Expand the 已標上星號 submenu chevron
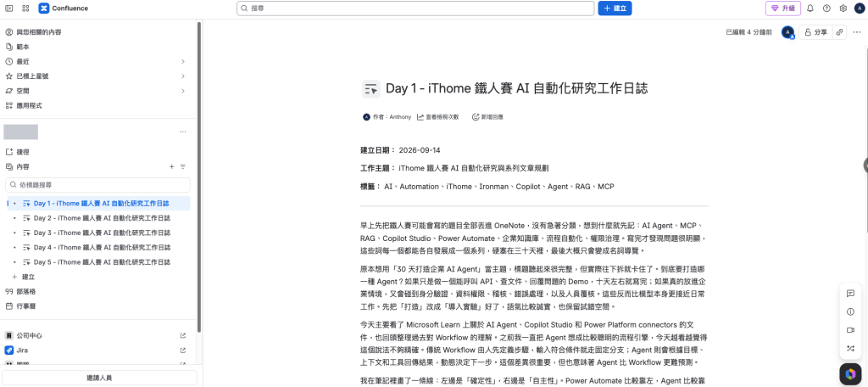The image size is (868, 387). point(183,76)
